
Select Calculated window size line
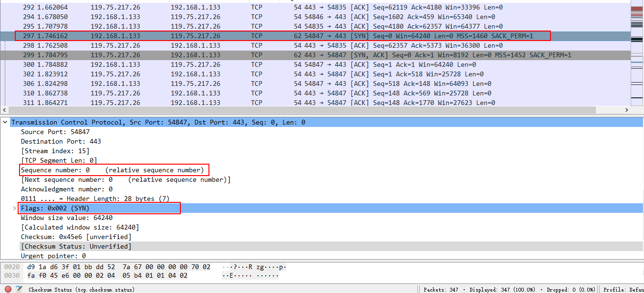(80, 227)
